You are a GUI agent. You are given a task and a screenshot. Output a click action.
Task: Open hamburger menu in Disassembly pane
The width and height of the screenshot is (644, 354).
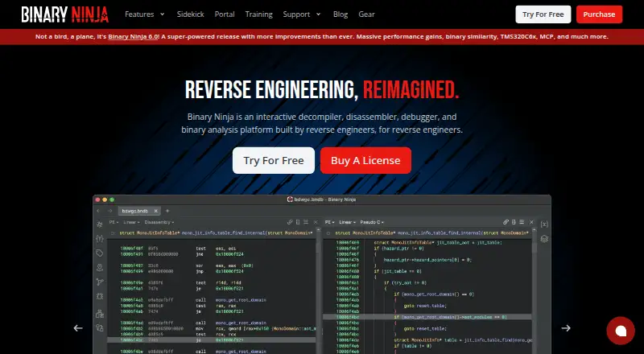coord(306,222)
